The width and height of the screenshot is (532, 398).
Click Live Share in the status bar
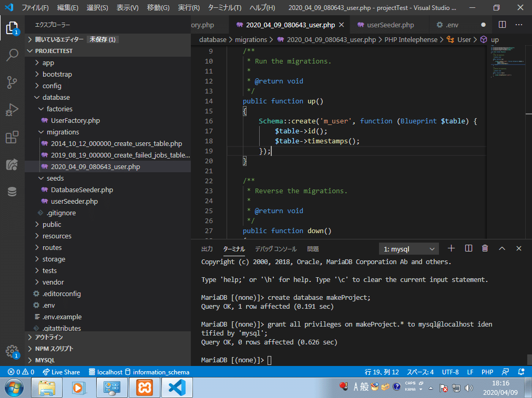pos(62,372)
